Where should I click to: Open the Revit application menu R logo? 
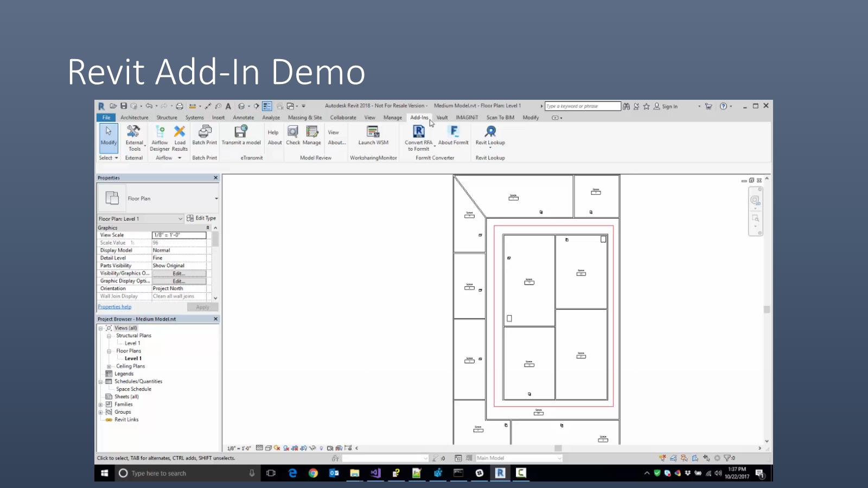(x=101, y=106)
